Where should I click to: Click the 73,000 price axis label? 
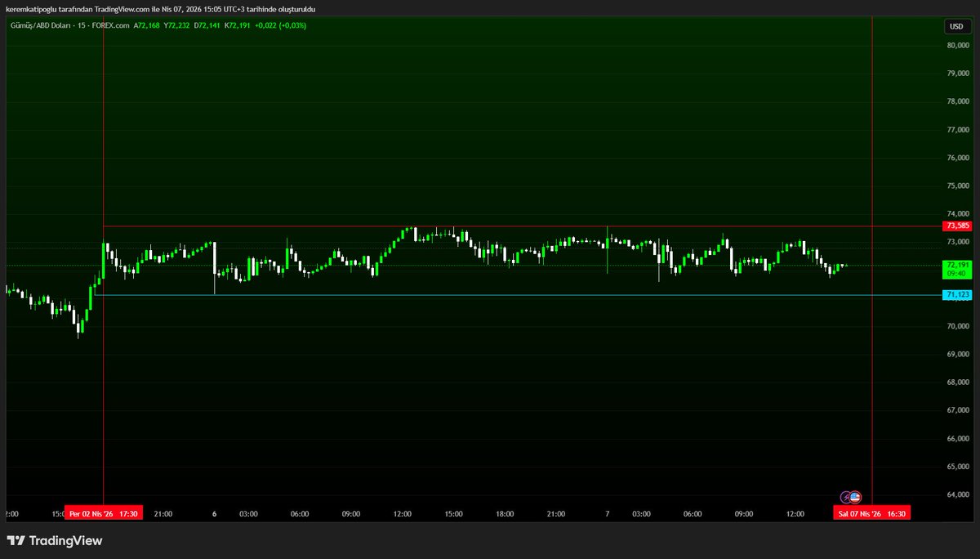point(957,242)
